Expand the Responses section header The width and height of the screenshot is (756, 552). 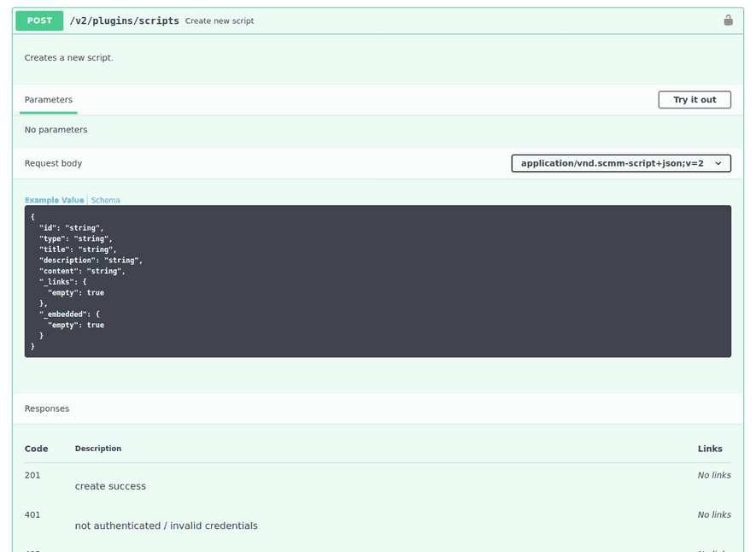click(x=46, y=408)
